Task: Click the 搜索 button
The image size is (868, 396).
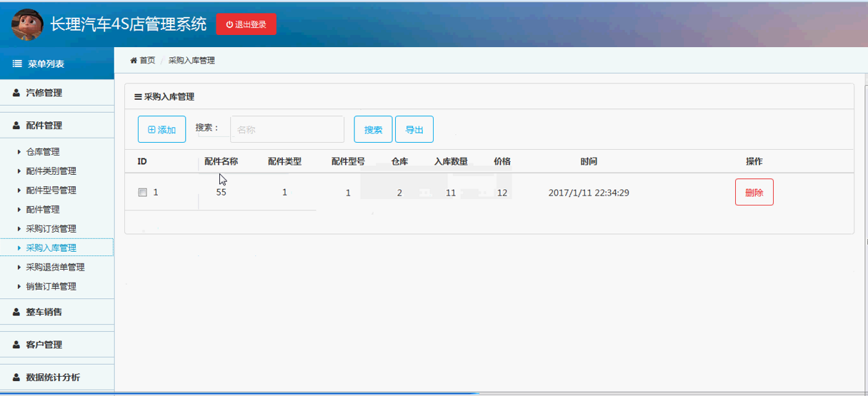Action: pos(373,130)
